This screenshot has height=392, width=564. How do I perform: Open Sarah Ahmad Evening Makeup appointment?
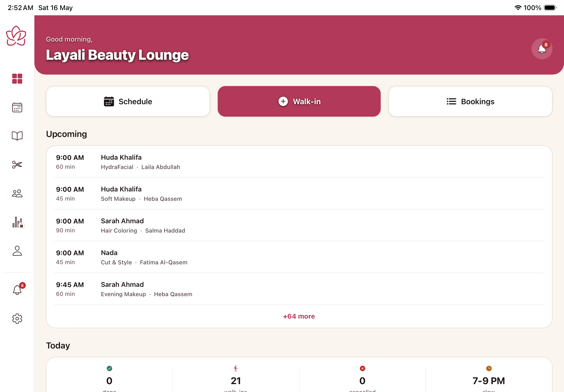coord(299,289)
